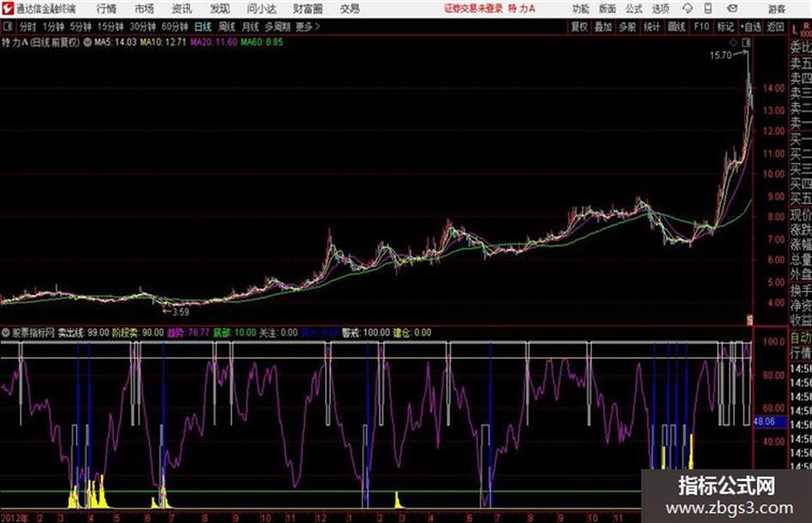The image size is (812, 523).
Task: Open the 版面 menu
Action: click(607, 9)
